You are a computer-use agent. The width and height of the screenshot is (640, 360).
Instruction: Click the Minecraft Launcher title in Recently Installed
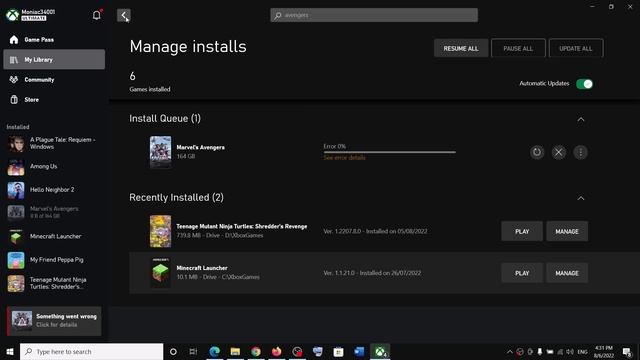202,268
